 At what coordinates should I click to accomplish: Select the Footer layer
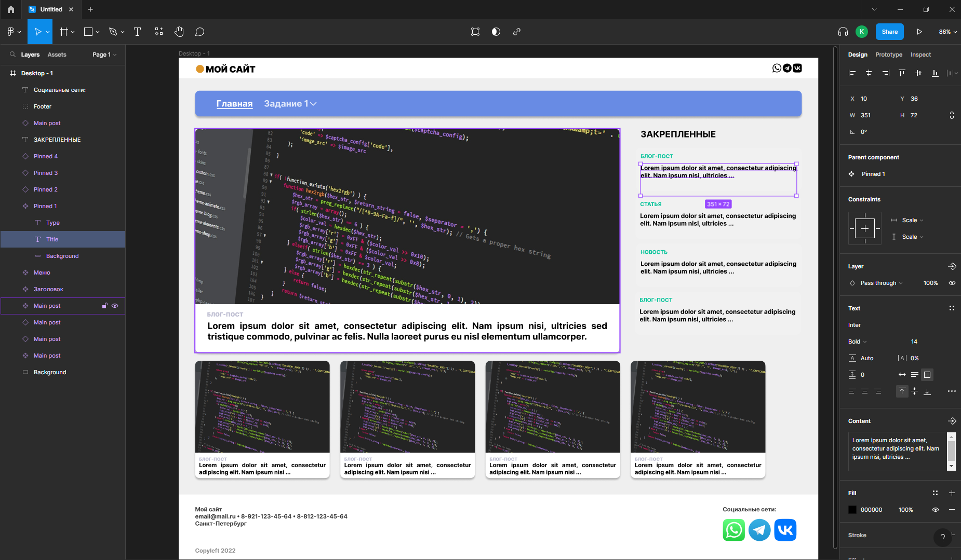pos(43,106)
